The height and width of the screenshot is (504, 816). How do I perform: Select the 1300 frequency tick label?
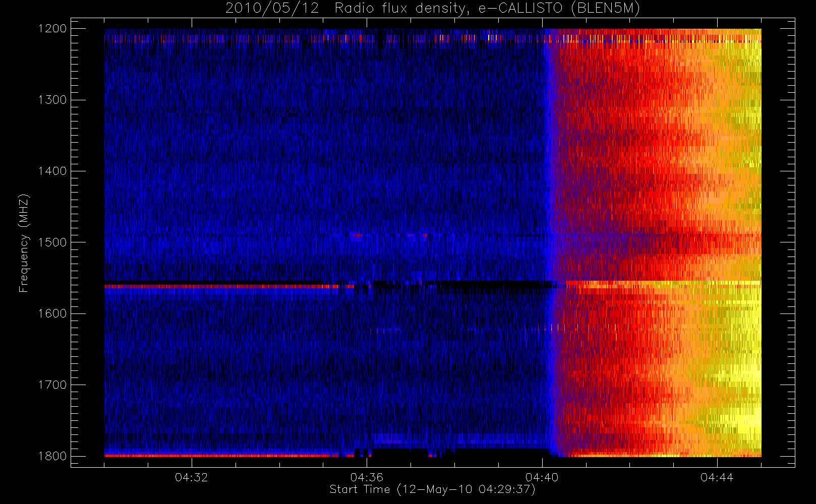point(52,100)
